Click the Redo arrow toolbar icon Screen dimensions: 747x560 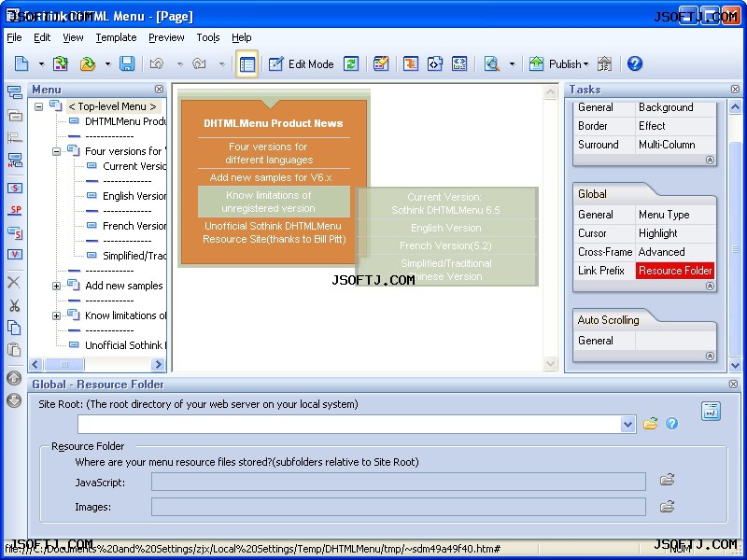click(199, 63)
